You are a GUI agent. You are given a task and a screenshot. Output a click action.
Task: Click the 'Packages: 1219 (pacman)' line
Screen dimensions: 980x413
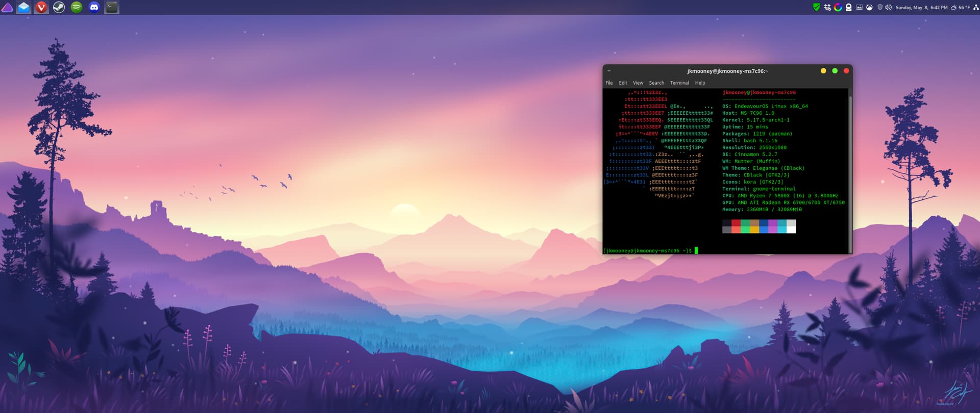point(757,134)
